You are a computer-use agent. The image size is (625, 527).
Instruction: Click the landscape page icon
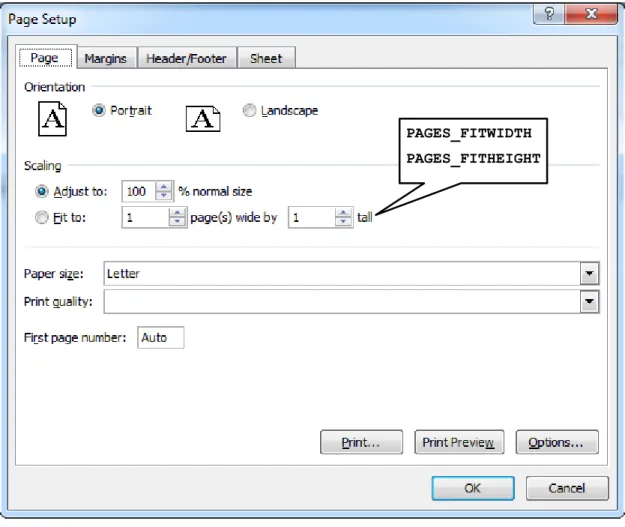click(203, 119)
